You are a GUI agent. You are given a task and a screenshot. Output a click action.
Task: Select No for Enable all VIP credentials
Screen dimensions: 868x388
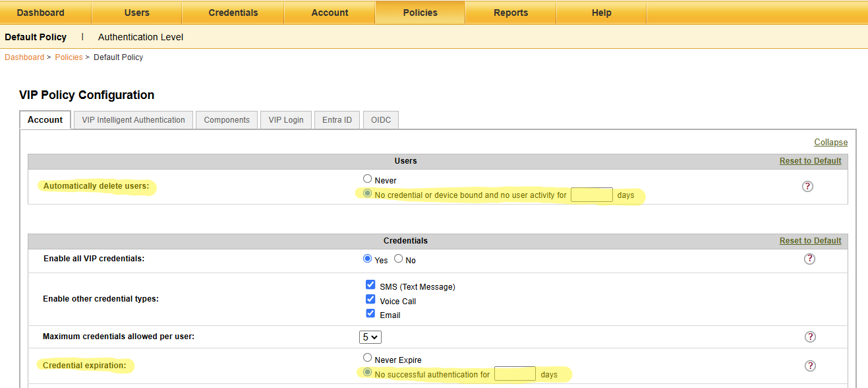pyautogui.click(x=398, y=259)
